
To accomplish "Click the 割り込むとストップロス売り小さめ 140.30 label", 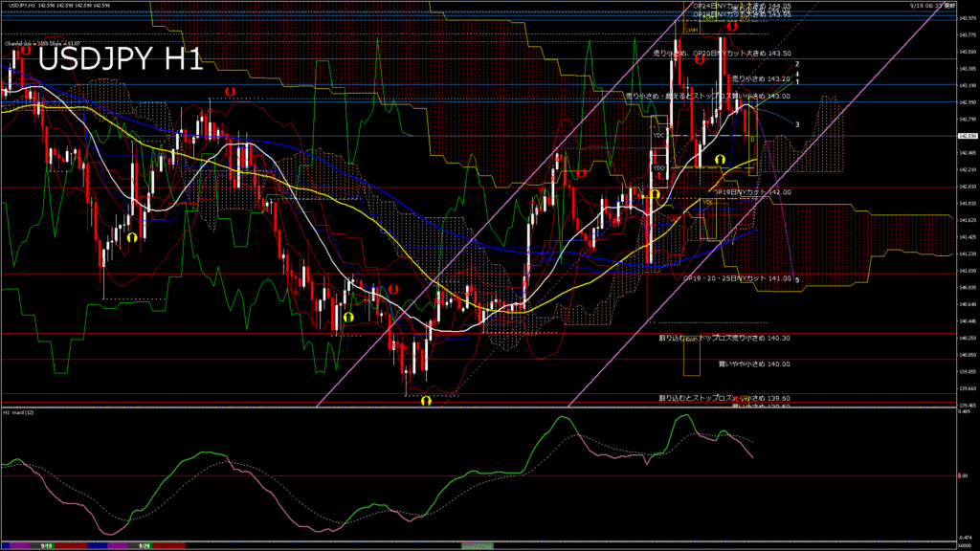I will 724,338.
